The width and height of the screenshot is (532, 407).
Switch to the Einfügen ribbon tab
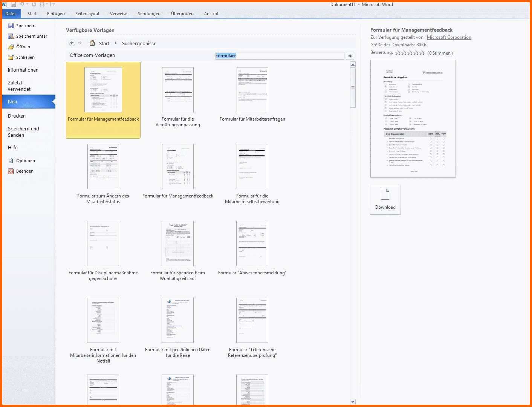coord(56,14)
